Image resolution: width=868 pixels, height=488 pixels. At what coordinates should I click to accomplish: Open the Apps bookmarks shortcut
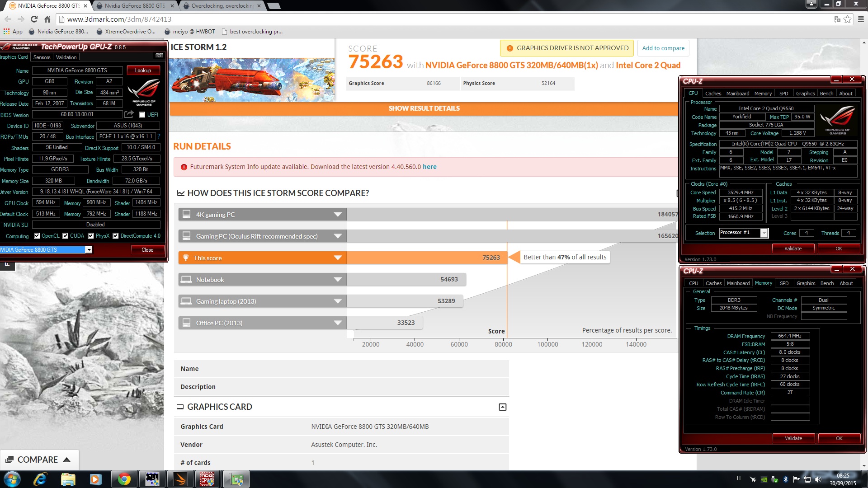click(x=13, y=31)
